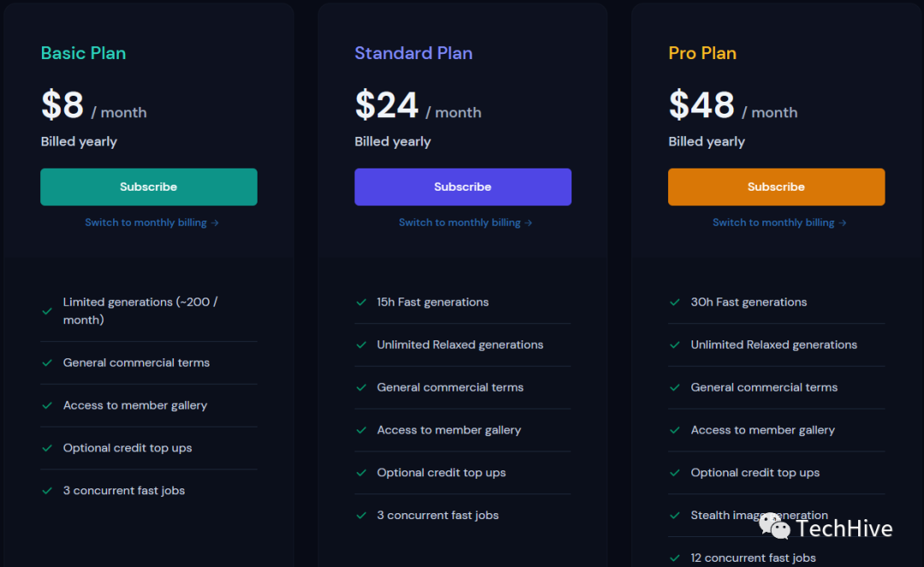Click the orange Pro Plan Subscribe button
Viewport: 924px width, 567px height.
(776, 187)
